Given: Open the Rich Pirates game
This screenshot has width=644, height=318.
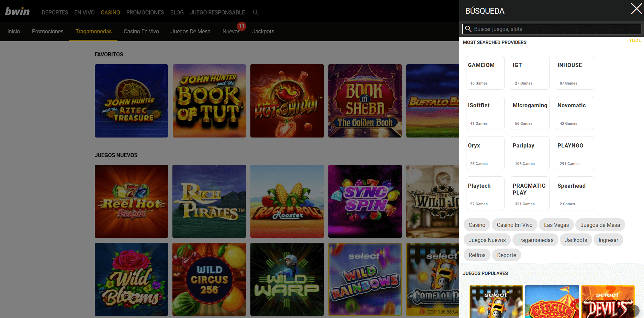Looking at the screenshot, I should click(209, 201).
